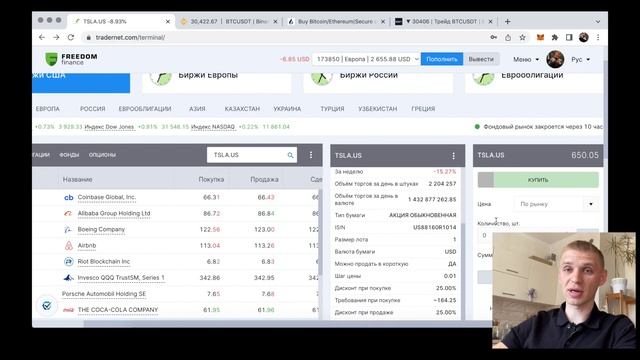This screenshot has width=640, height=360.
Task: Click the Freedom Finance logo
Action: [71, 59]
